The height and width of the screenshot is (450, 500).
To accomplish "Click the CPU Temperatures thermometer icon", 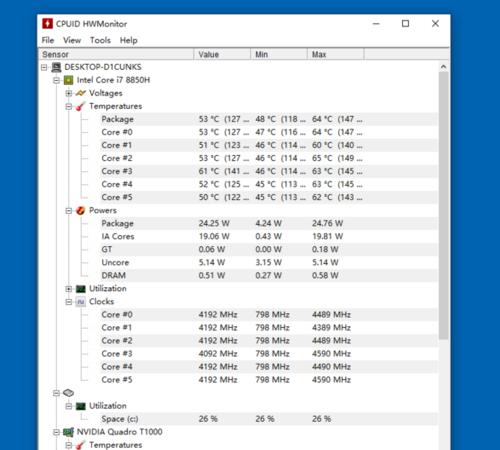I will [x=81, y=106].
